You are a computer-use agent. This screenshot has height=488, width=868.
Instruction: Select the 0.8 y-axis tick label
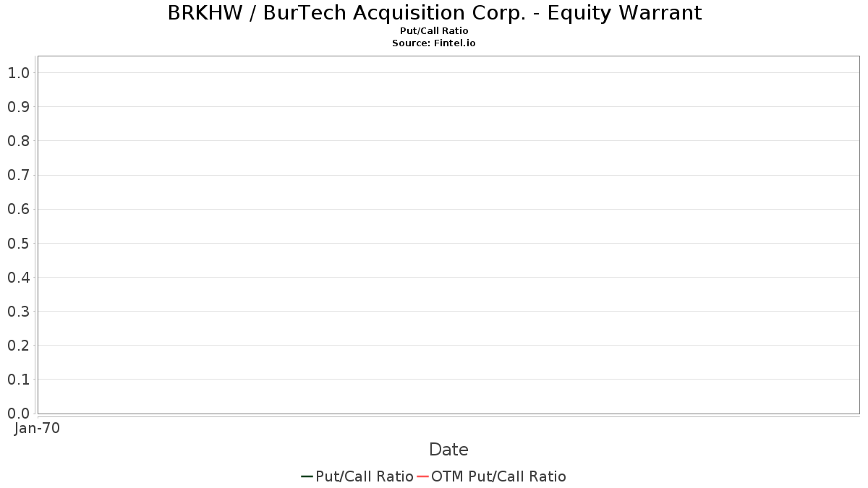click(18, 141)
